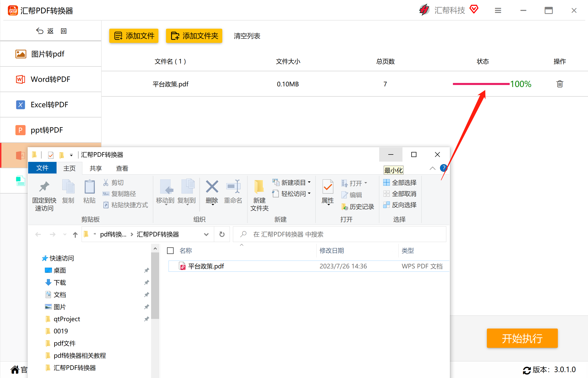Click 全部取消 in the ribbon
The image size is (588, 378).
point(400,194)
